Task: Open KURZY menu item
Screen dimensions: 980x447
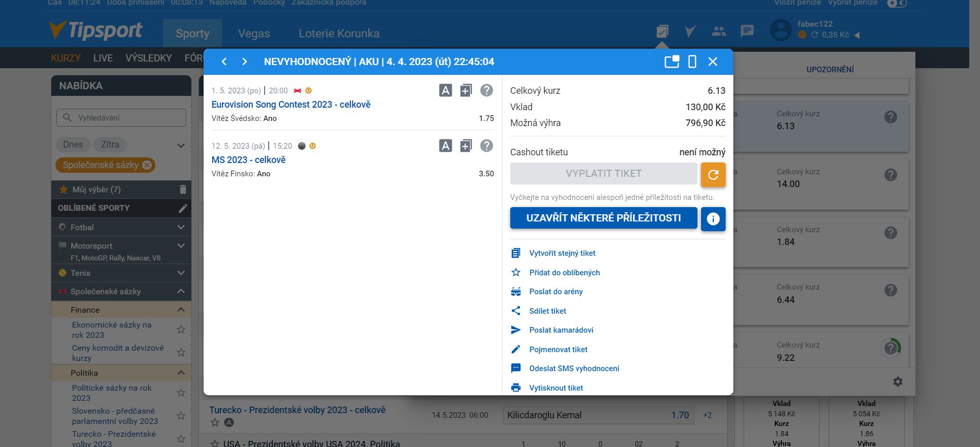Action: click(x=66, y=58)
